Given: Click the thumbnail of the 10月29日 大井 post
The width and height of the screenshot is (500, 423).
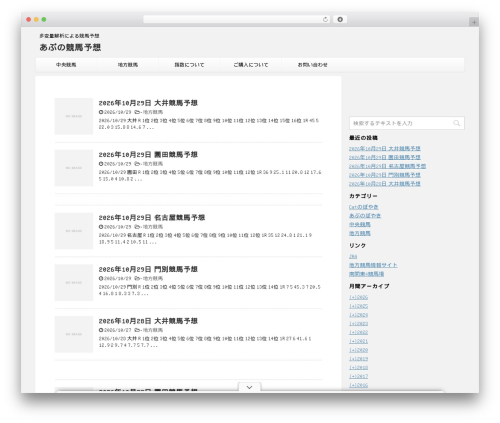Looking at the screenshot, I should coord(74,116).
